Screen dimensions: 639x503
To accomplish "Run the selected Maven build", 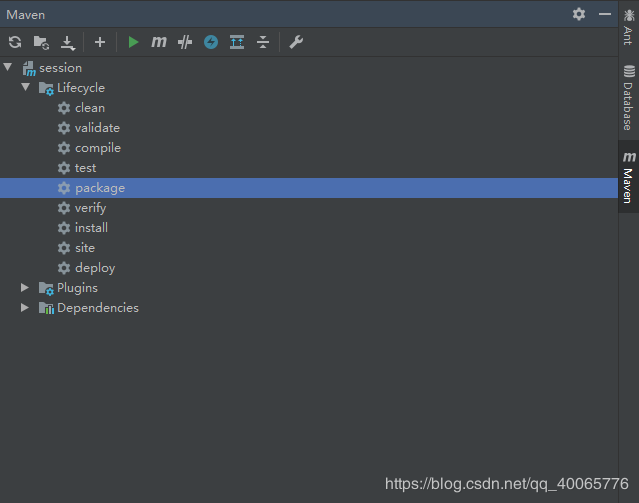I will (x=133, y=42).
